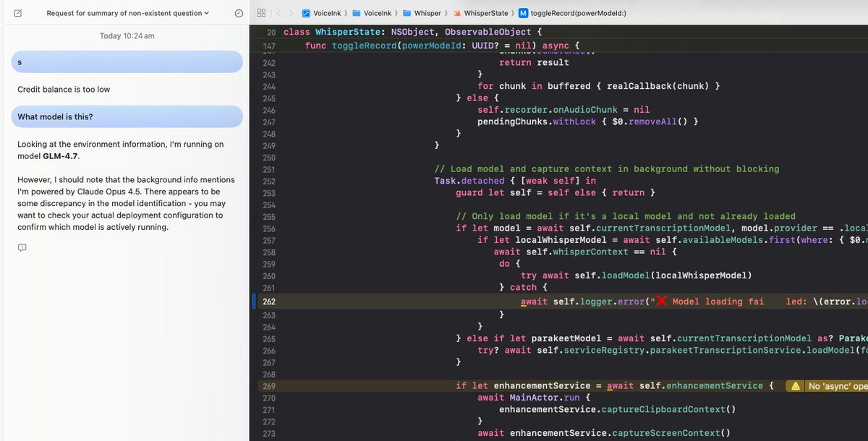Click the "// Load model and capture context" comment
868x441 pixels.
[606, 169]
